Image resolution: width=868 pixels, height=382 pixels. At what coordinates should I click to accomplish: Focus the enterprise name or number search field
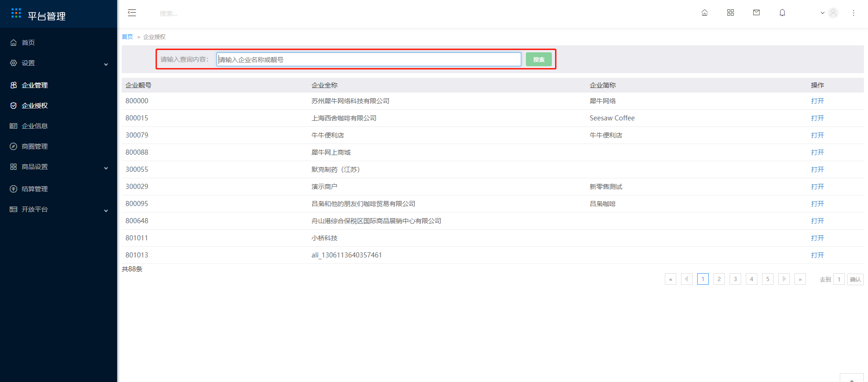(x=369, y=59)
